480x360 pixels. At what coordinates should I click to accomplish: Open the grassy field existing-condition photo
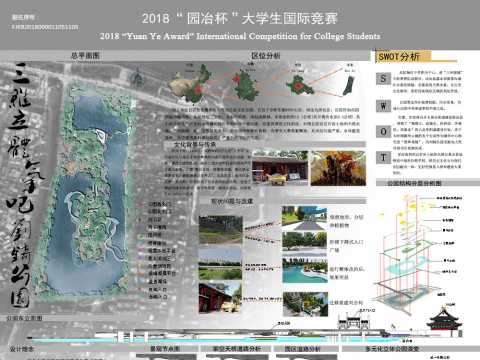[x=221, y=263]
